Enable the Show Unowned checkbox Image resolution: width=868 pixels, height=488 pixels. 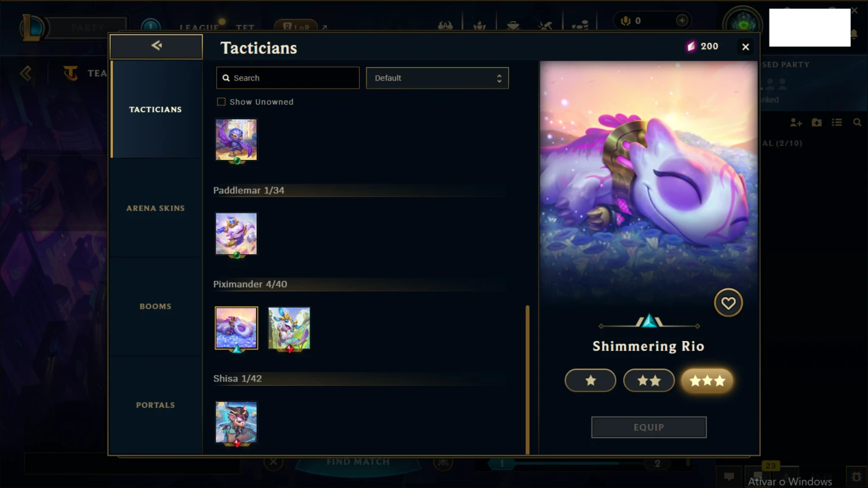pyautogui.click(x=221, y=102)
